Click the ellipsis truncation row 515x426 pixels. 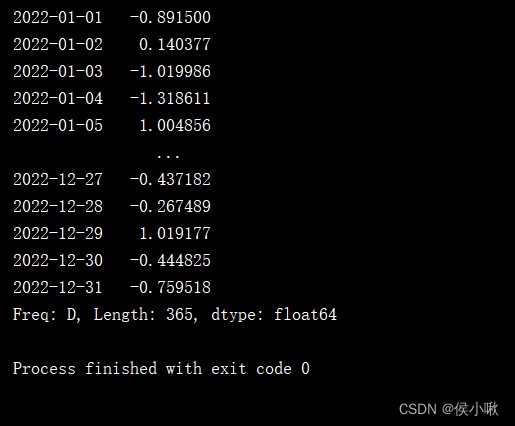(168, 155)
